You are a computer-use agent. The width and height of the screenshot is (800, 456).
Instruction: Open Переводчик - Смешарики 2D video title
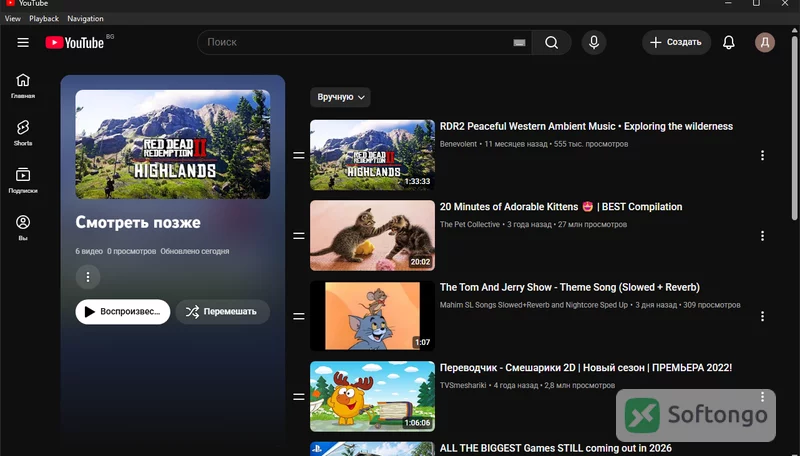(586, 368)
